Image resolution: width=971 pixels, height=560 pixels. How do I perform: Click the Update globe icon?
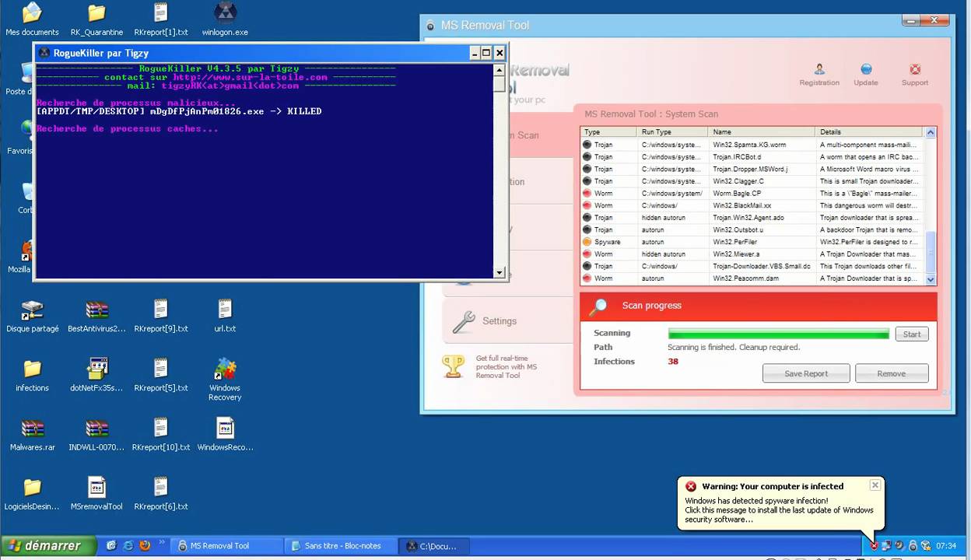(x=866, y=69)
